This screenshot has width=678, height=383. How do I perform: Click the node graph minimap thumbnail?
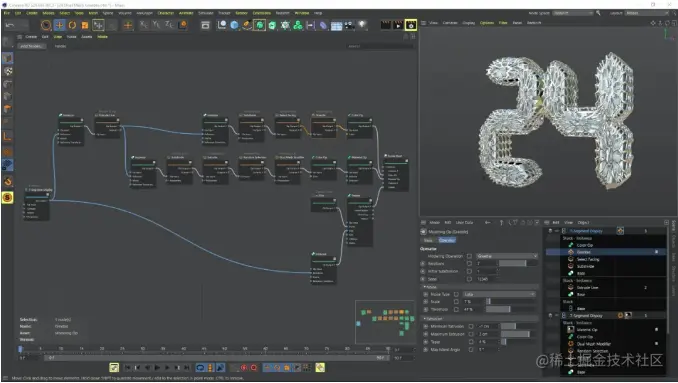pos(384,322)
